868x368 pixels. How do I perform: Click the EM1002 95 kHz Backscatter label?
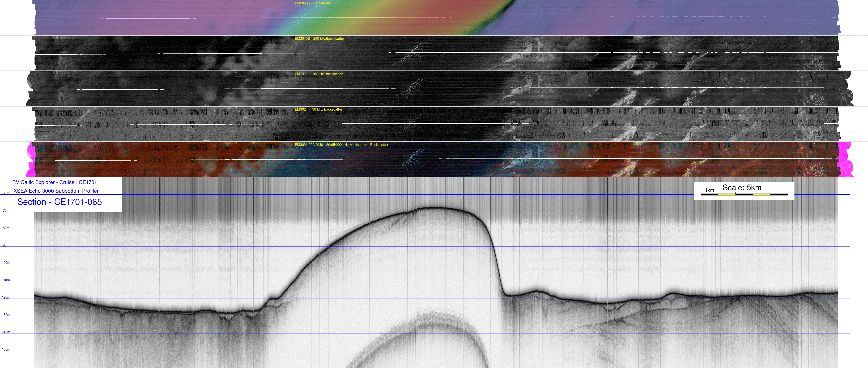(318, 74)
